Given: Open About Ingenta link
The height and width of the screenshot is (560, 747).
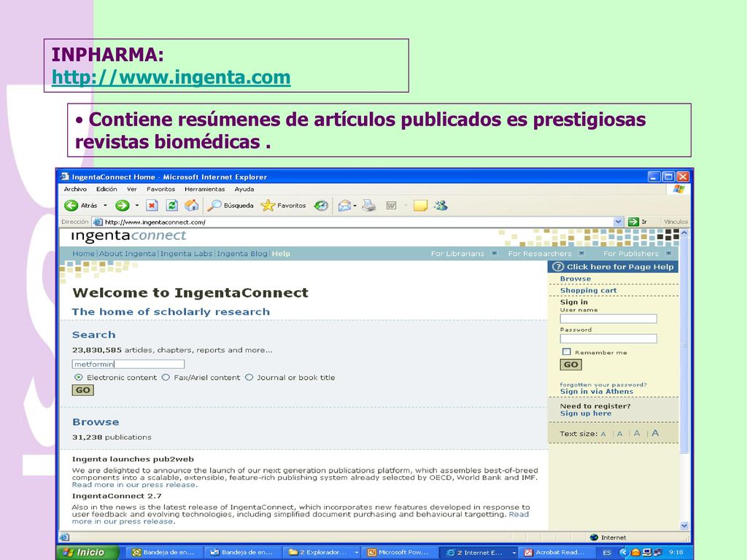Looking at the screenshot, I should pyautogui.click(x=127, y=253).
